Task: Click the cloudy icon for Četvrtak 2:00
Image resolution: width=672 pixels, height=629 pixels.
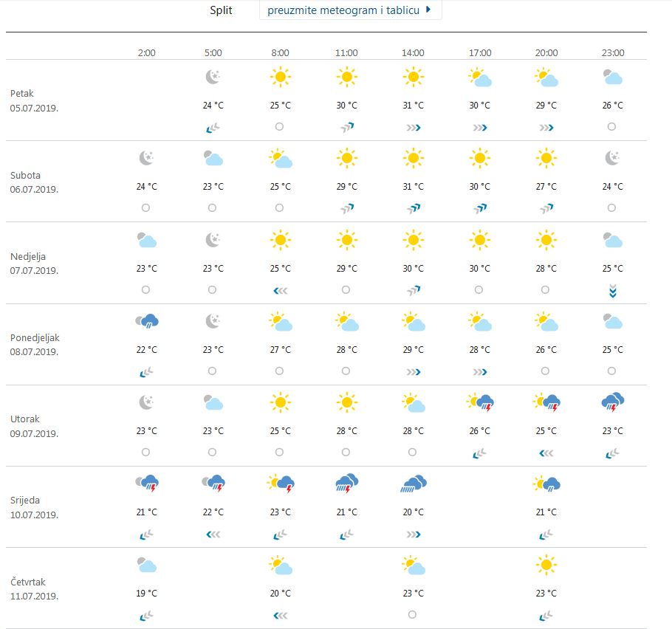Action: point(146,565)
